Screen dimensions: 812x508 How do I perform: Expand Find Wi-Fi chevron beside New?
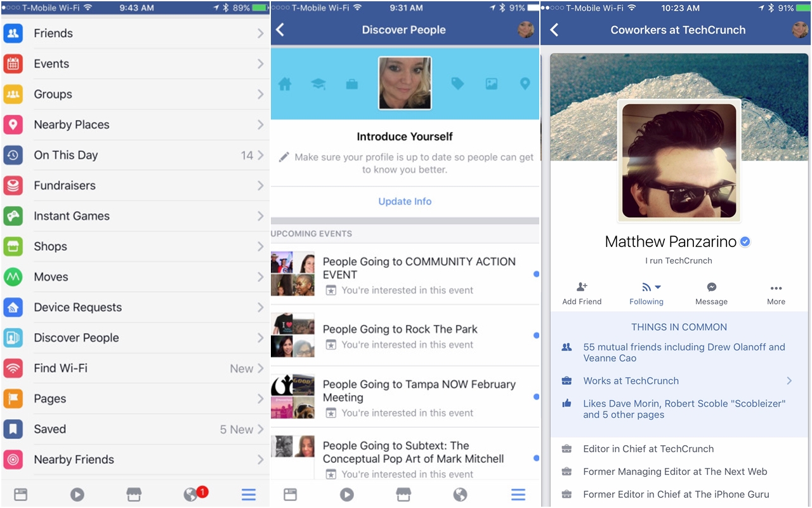click(x=260, y=368)
